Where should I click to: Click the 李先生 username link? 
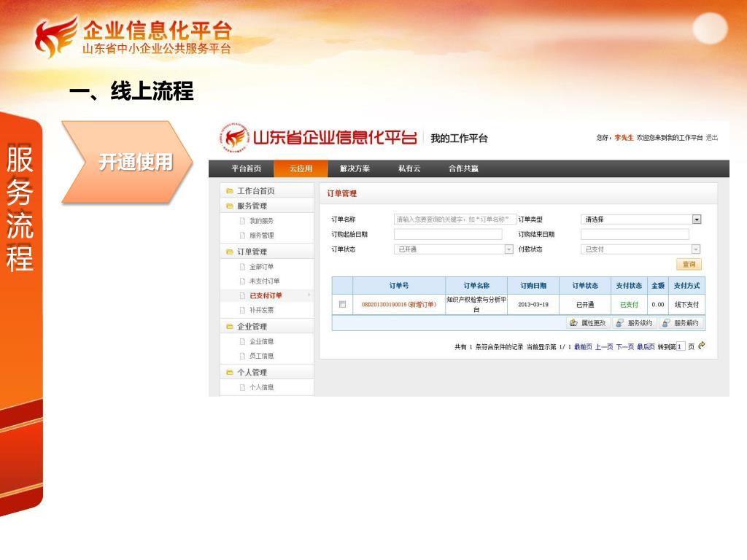click(x=624, y=138)
